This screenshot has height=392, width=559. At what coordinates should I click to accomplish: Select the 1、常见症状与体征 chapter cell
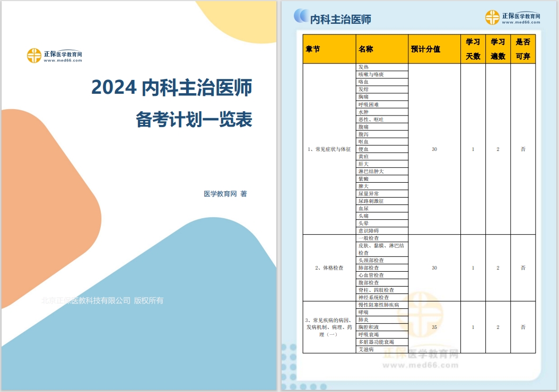tap(329, 149)
